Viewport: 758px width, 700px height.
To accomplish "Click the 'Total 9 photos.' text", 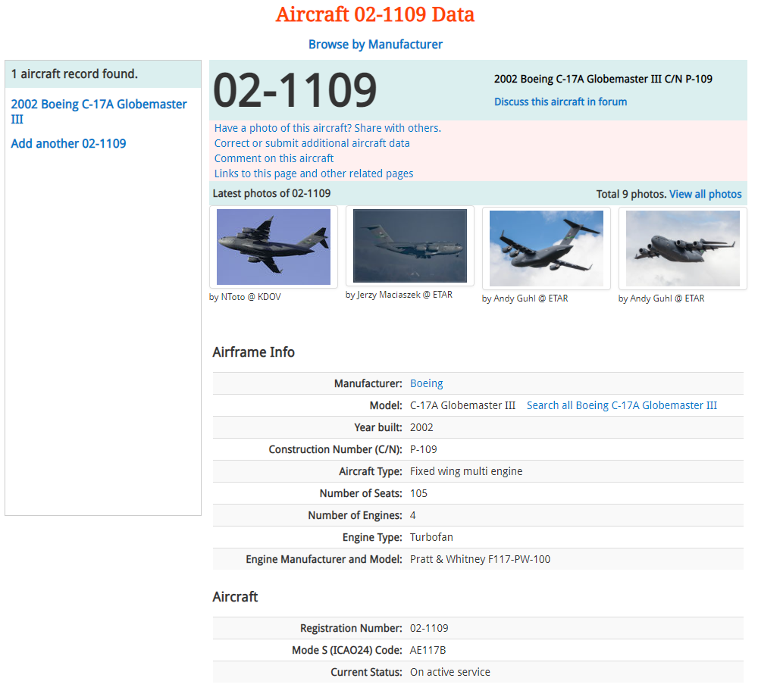I will [631, 194].
